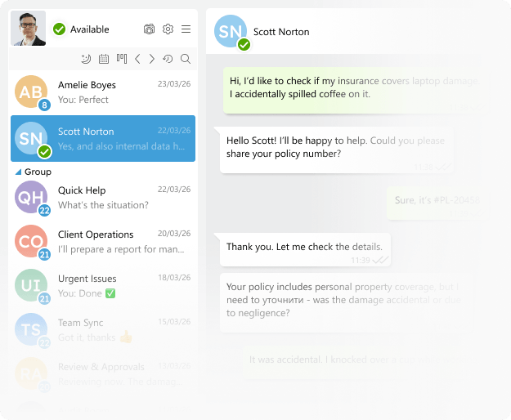
Task: Open Review & Approvals group
Action: 103,374
